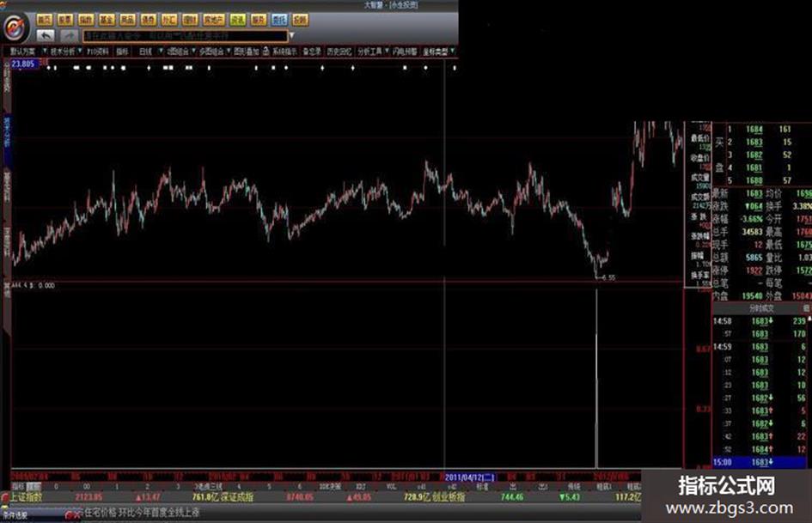Open the 首页 home button
The image size is (812, 523).
(45, 20)
